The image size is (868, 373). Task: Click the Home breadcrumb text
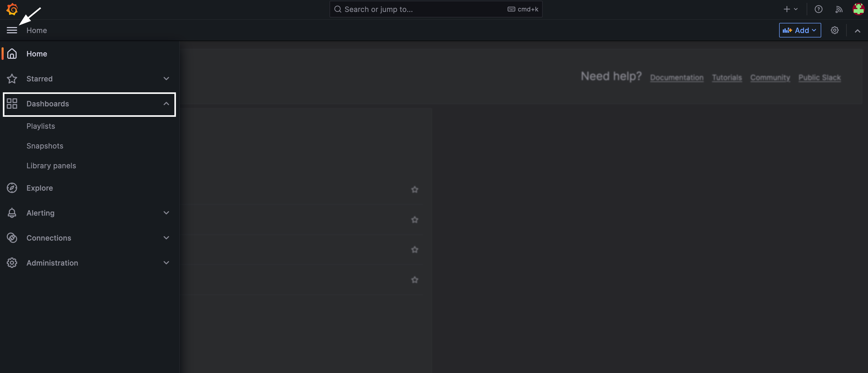(x=37, y=30)
